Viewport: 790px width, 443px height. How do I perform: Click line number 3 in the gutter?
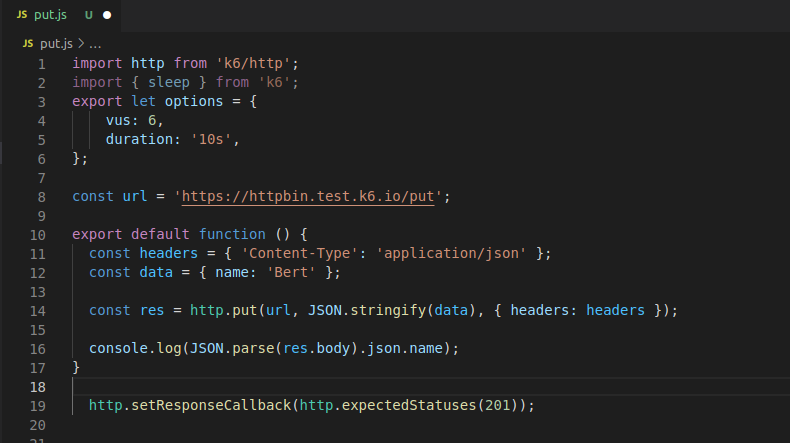42,102
